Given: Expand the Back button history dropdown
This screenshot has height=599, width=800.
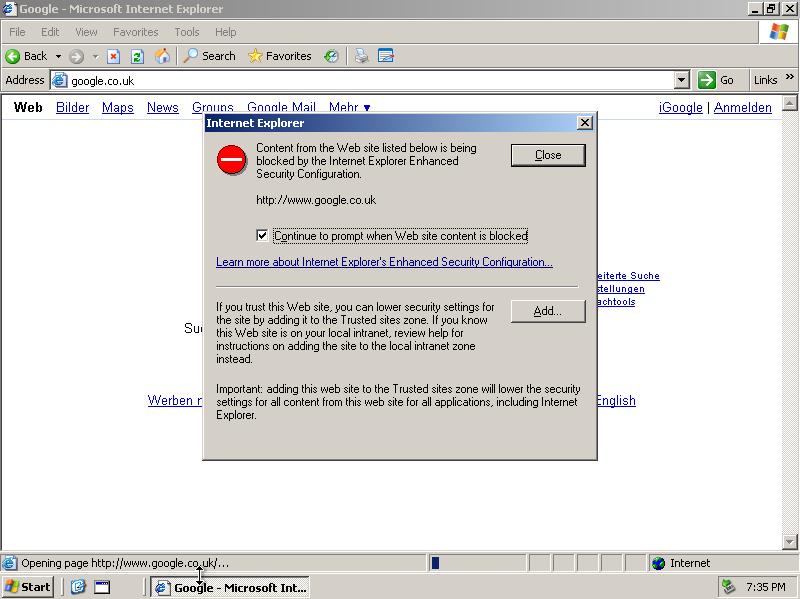Looking at the screenshot, I should [x=59, y=56].
